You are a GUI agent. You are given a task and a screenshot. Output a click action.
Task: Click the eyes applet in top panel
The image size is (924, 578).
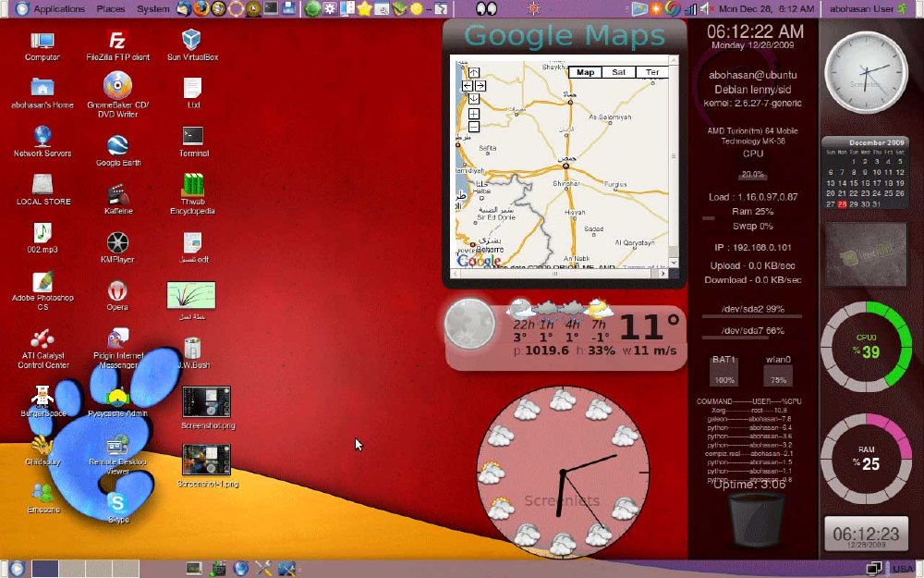[x=486, y=8]
